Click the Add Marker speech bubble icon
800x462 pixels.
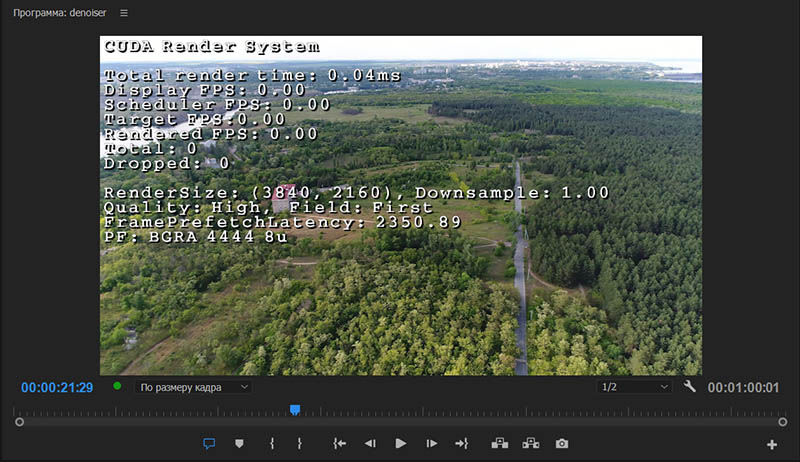209,444
